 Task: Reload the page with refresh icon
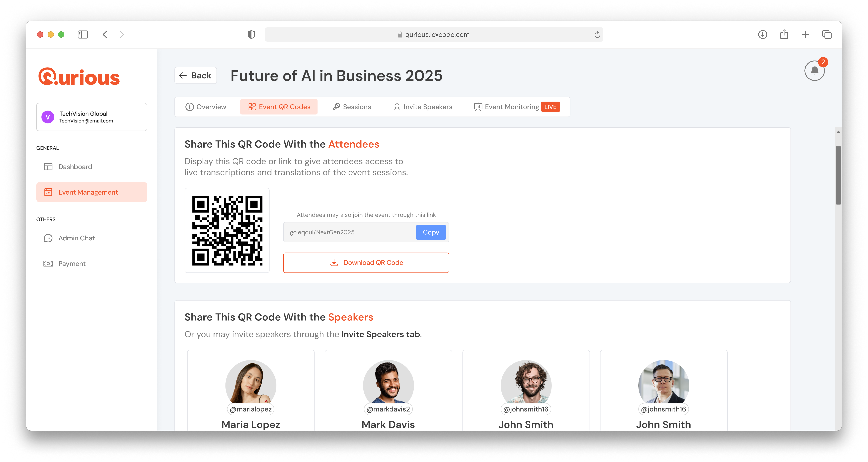point(597,35)
